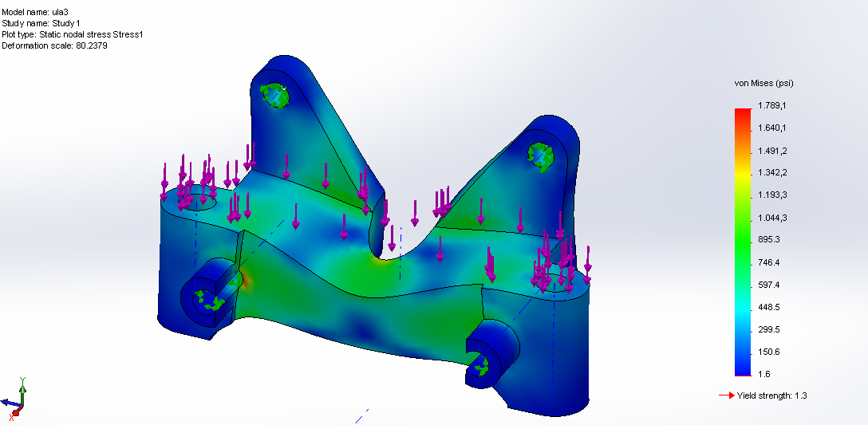
Task: Click the legend value 746.4
Action: coord(769,262)
